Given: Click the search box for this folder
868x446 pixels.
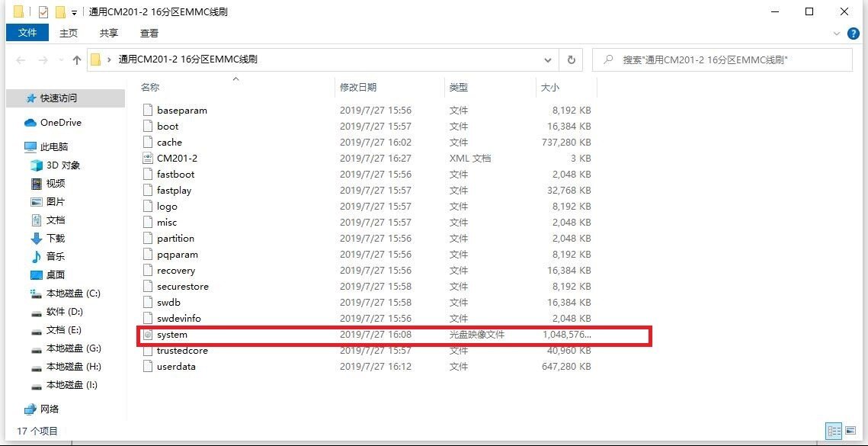Looking at the screenshot, I should click(722, 59).
